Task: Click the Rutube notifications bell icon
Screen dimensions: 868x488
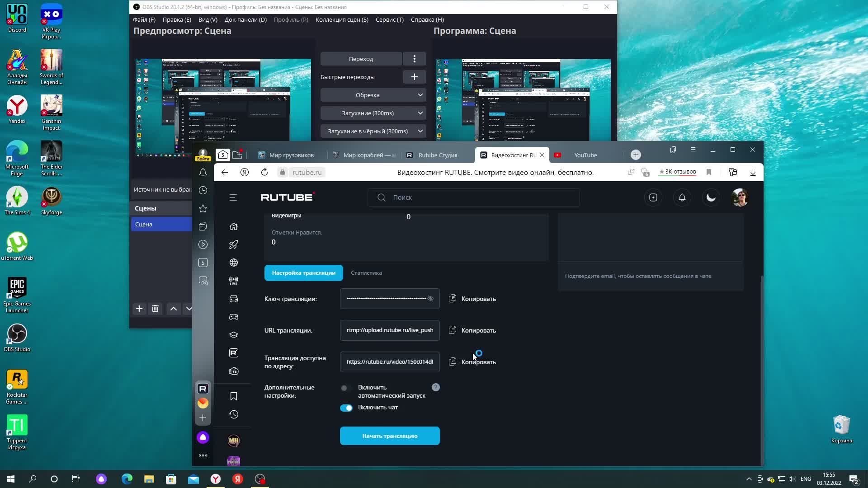Action: (682, 197)
